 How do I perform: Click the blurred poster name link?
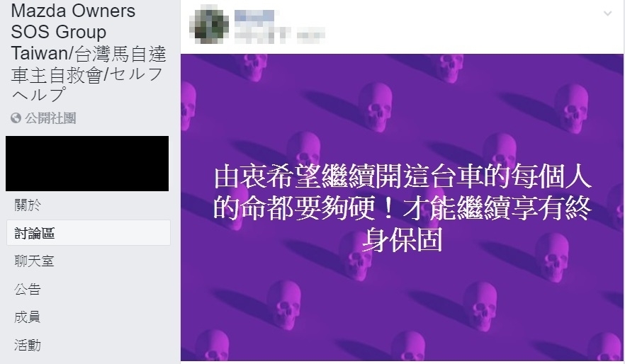click(254, 16)
